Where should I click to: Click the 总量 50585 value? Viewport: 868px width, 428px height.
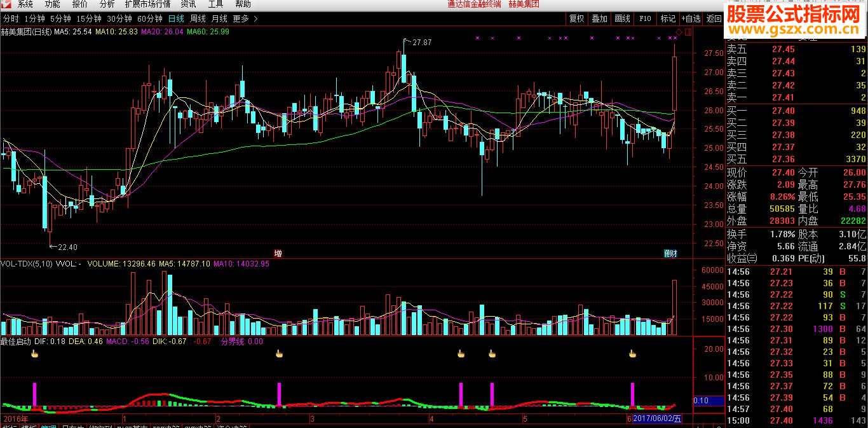point(782,209)
